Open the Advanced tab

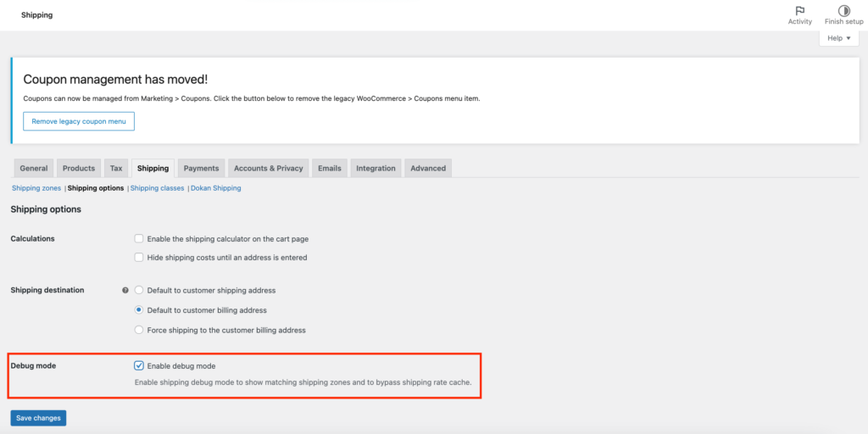click(428, 169)
